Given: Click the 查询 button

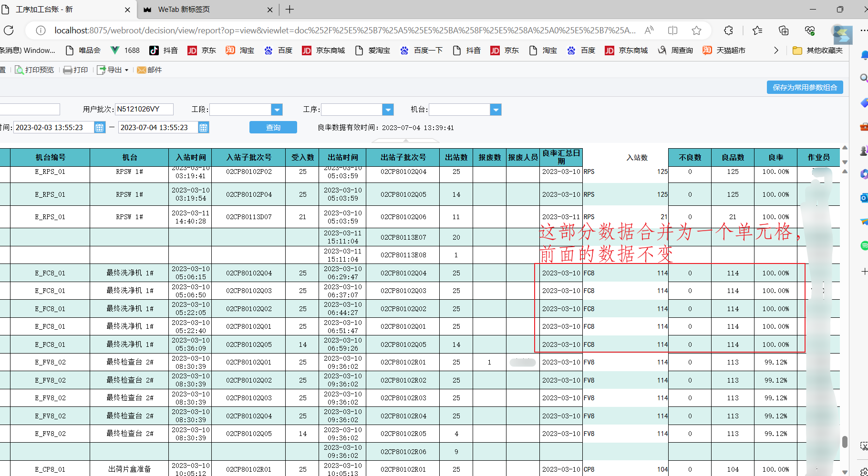Looking at the screenshot, I should point(273,127).
